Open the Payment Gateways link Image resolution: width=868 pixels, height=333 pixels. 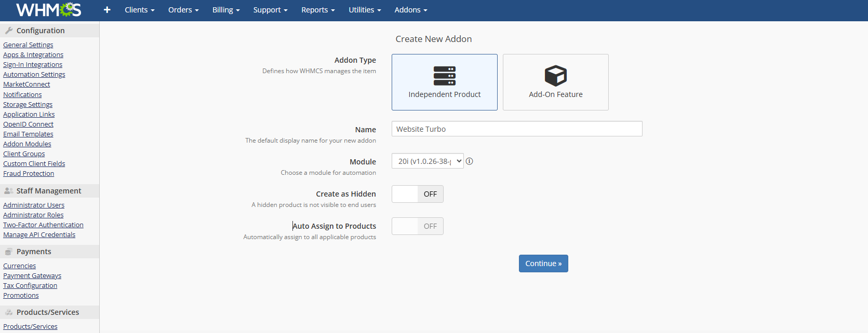(32, 276)
